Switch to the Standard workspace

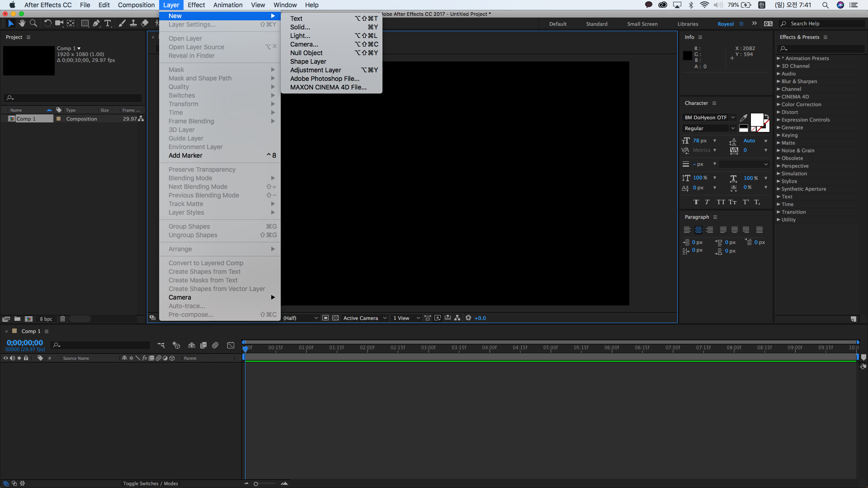[596, 24]
